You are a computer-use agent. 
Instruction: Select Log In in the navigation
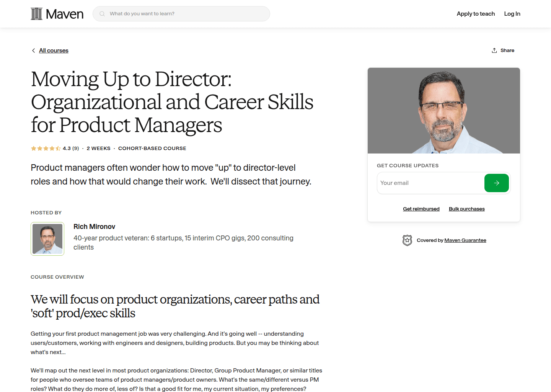click(512, 13)
